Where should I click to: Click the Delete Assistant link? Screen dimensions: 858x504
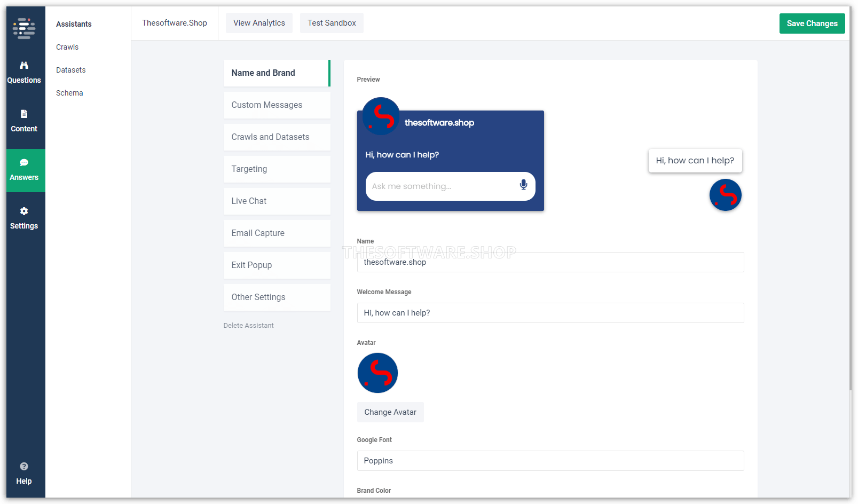pyautogui.click(x=248, y=326)
